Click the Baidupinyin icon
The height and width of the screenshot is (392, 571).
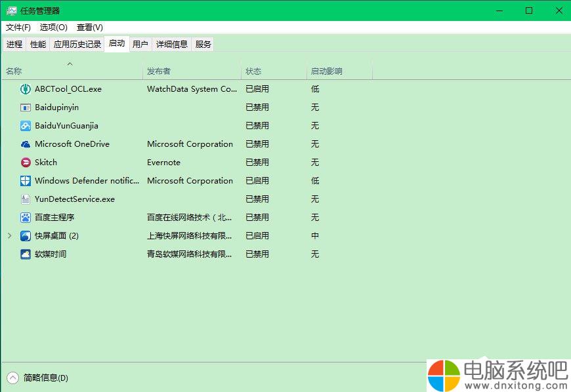pyautogui.click(x=26, y=108)
